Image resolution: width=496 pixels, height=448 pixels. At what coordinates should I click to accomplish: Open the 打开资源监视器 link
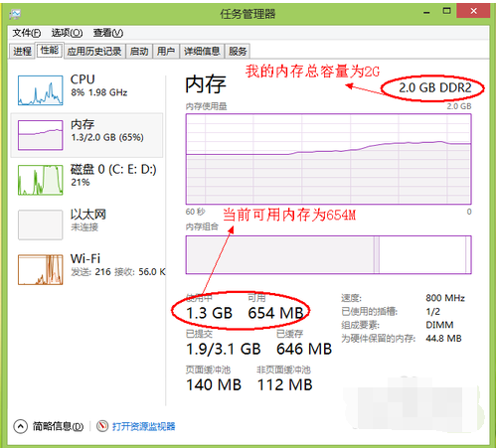pos(143,426)
